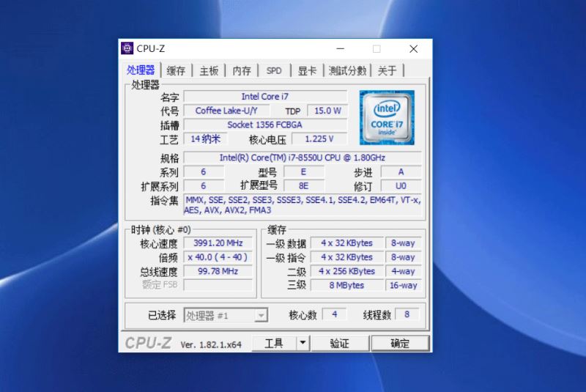Click the core speed value '3991.20 MHz'
The width and height of the screenshot is (586, 392).
point(218,243)
